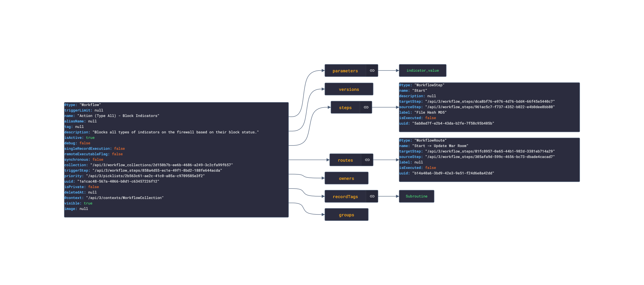
Task: Click the WorkflowStep Start details card
Action: [489, 107]
